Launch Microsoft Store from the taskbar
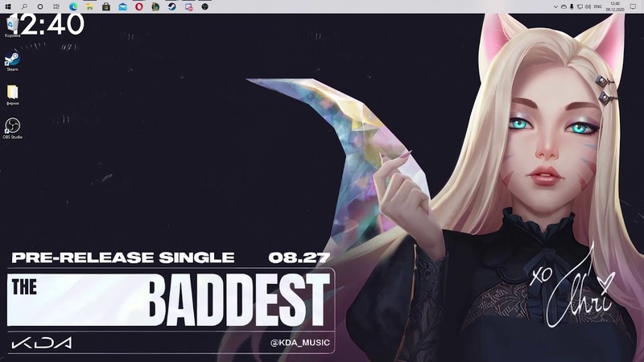Screen dimensions: 644x362 click(x=105, y=6)
